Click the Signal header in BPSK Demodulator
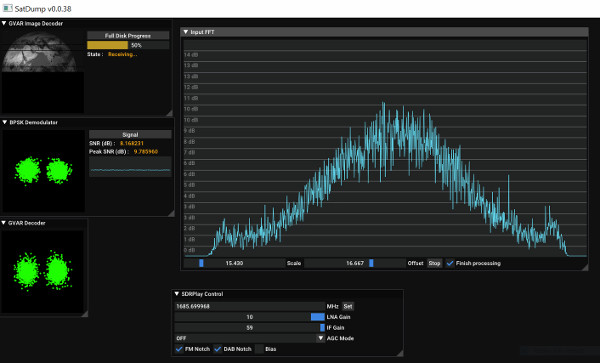Image resolution: width=600 pixels, height=363 pixels. coord(130,135)
